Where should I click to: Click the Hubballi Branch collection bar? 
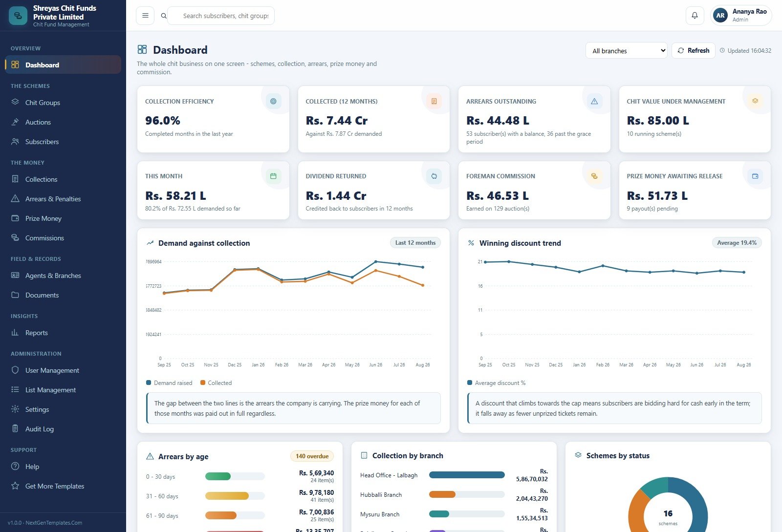[467, 494]
